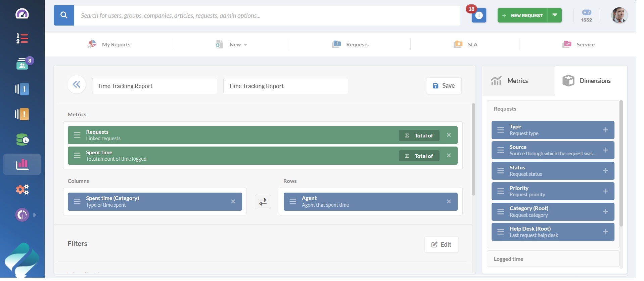Viewport: 644px width, 281px height.
Task: Add Priority dimension with plus icon
Action: [x=605, y=191]
